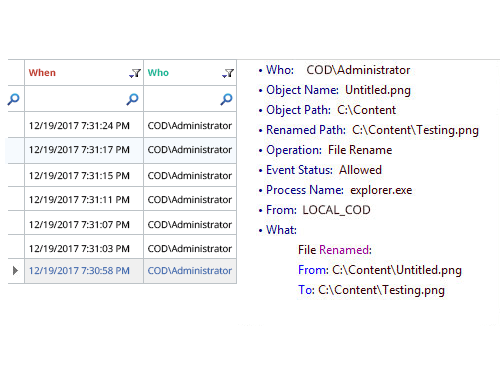Click the What: label in details
Screen dimensions: 500x390
click(281, 230)
